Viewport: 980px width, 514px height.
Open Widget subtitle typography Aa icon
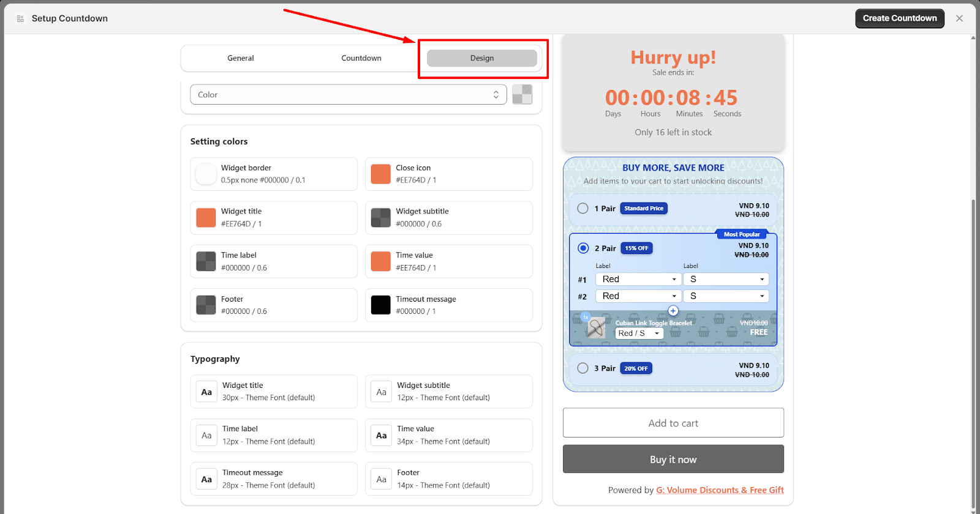382,392
